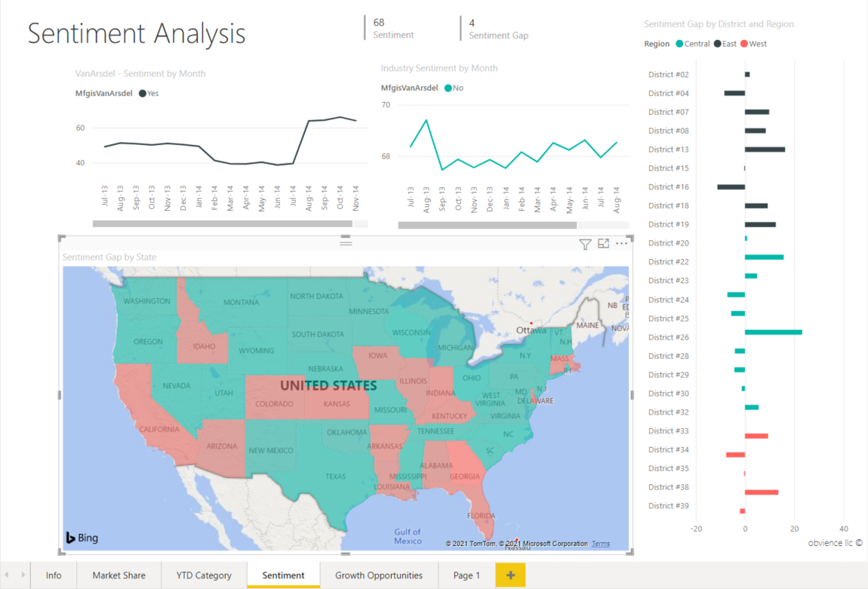
Task: Switch to the Market Share tab
Action: (x=119, y=575)
